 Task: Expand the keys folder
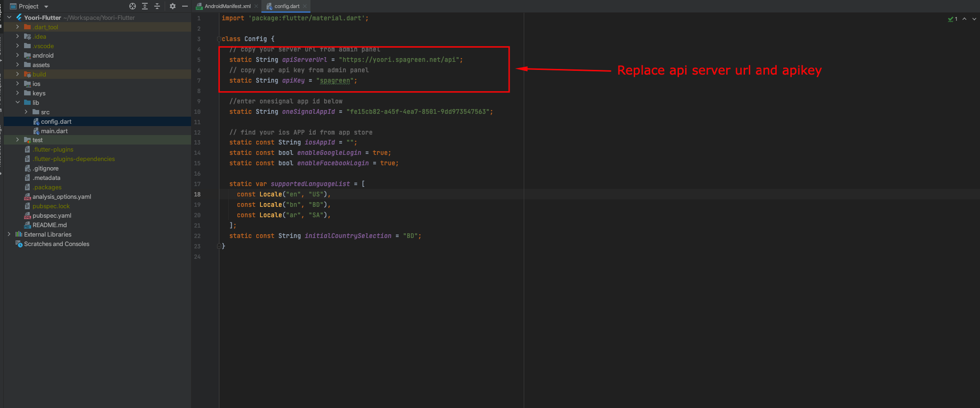pos(17,93)
